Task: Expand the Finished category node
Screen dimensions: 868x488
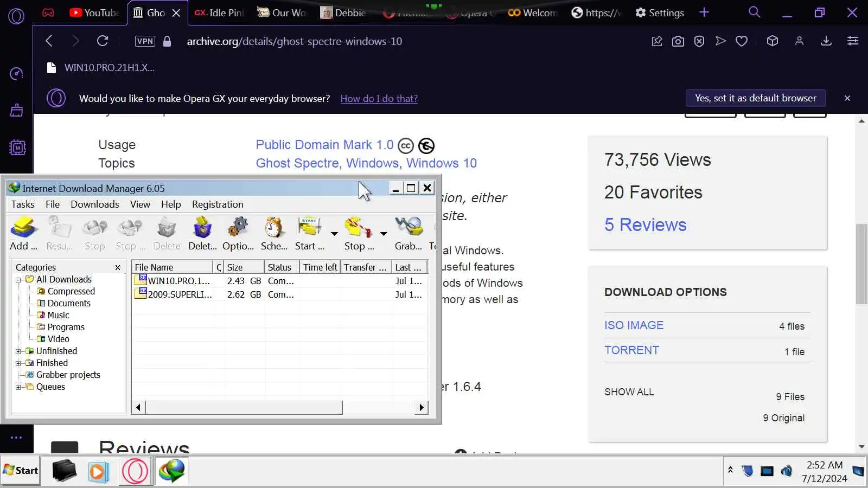Action: 18,363
